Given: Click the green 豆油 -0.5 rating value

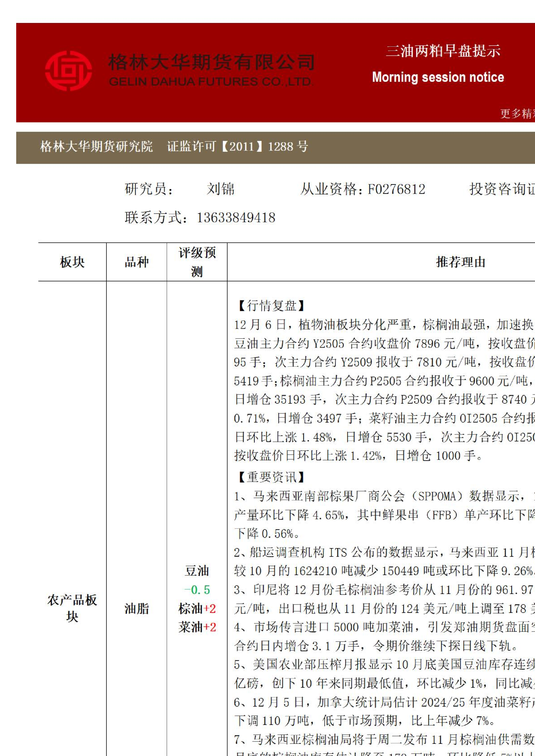Looking at the screenshot, I should [x=197, y=590].
